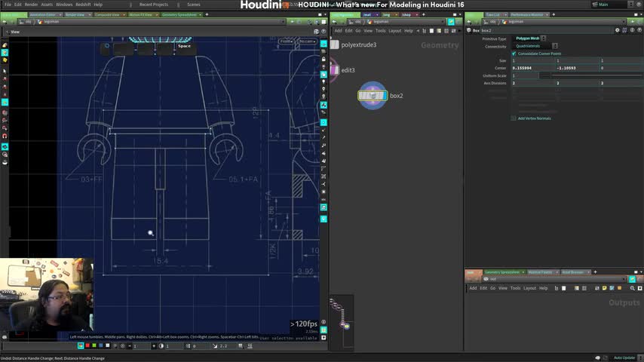The width and height of the screenshot is (644, 362).
Task: Click the Center Y value -1.10593
Action: pos(578,68)
